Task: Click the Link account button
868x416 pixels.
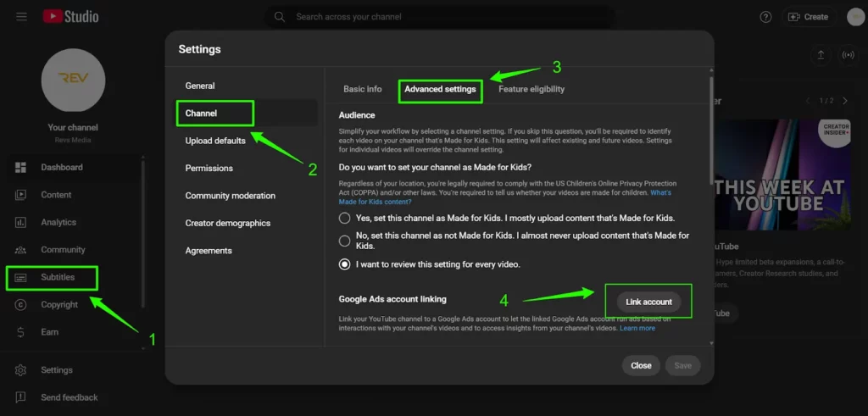Action: coord(648,302)
